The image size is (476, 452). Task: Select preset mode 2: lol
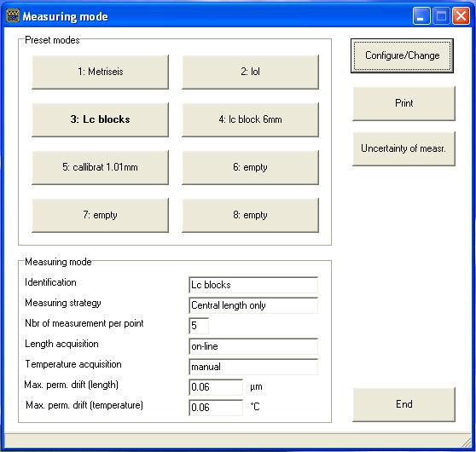coord(251,72)
